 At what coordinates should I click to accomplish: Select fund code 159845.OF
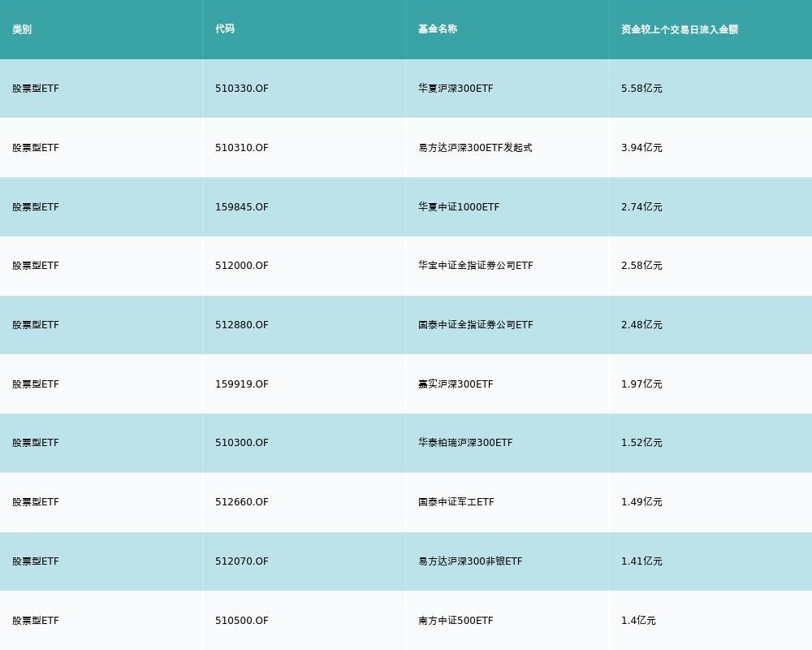(x=242, y=207)
